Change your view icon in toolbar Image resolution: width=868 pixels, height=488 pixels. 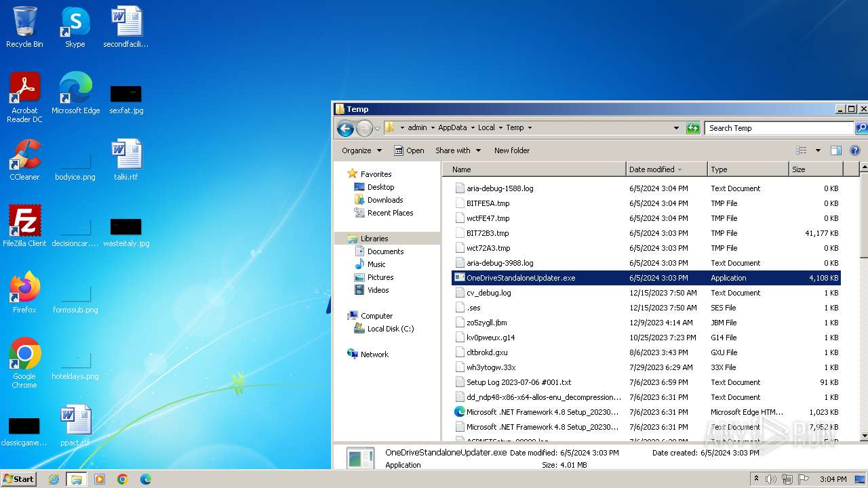point(802,150)
